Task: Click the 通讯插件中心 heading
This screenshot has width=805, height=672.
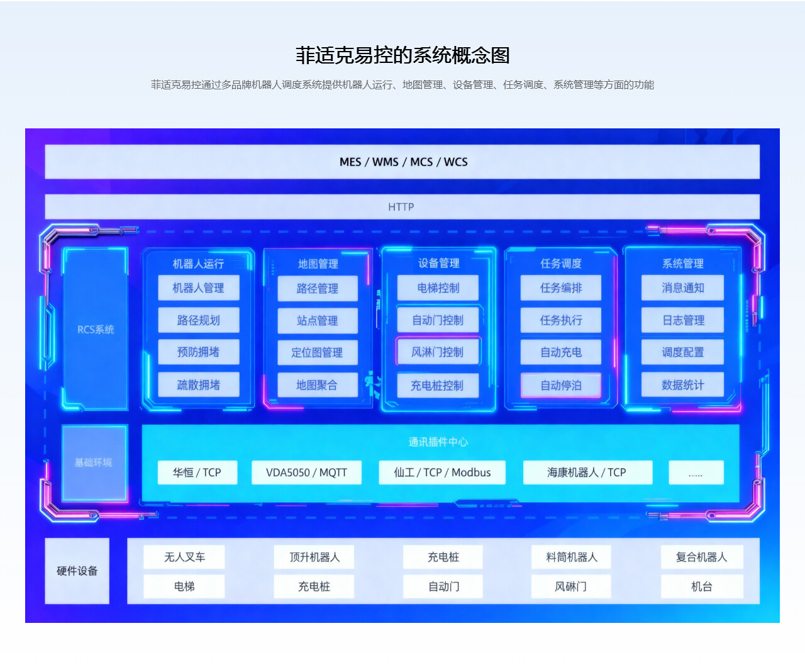Action: [438, 442]
